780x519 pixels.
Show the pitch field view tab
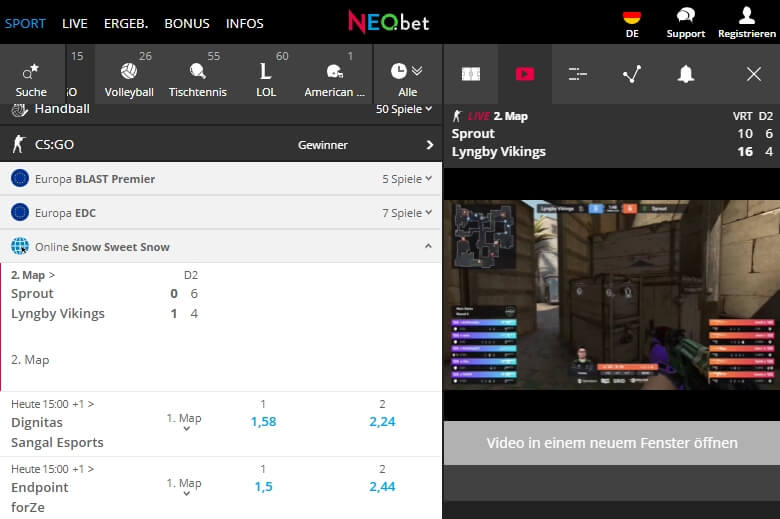(471, 74)
